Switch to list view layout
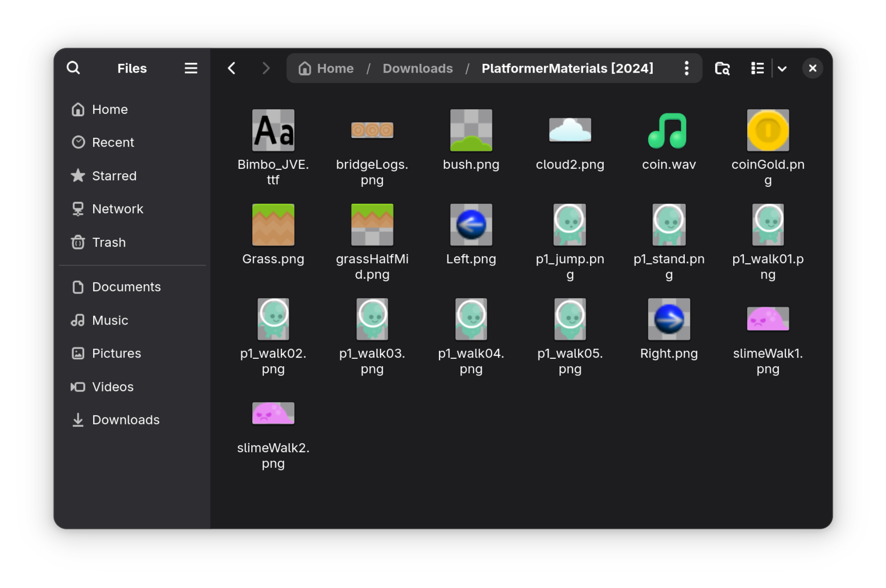This screenshot has height=588, width=886. tap(757, 68)
